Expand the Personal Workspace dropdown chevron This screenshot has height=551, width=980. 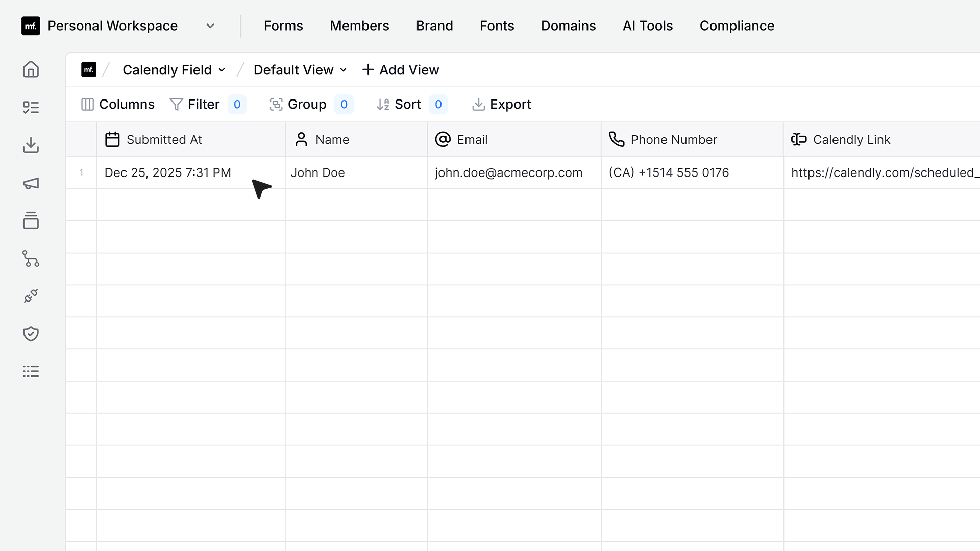coord(210,26)
